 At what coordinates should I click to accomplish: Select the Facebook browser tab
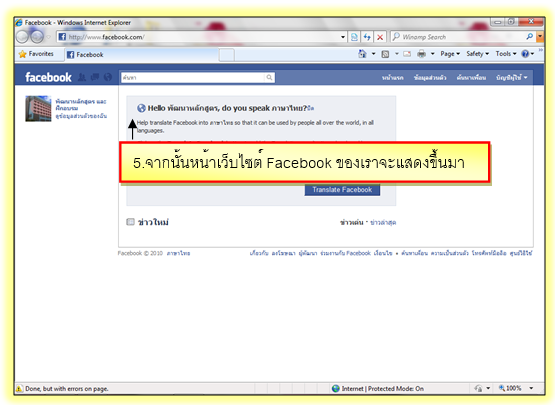point(142,55)
